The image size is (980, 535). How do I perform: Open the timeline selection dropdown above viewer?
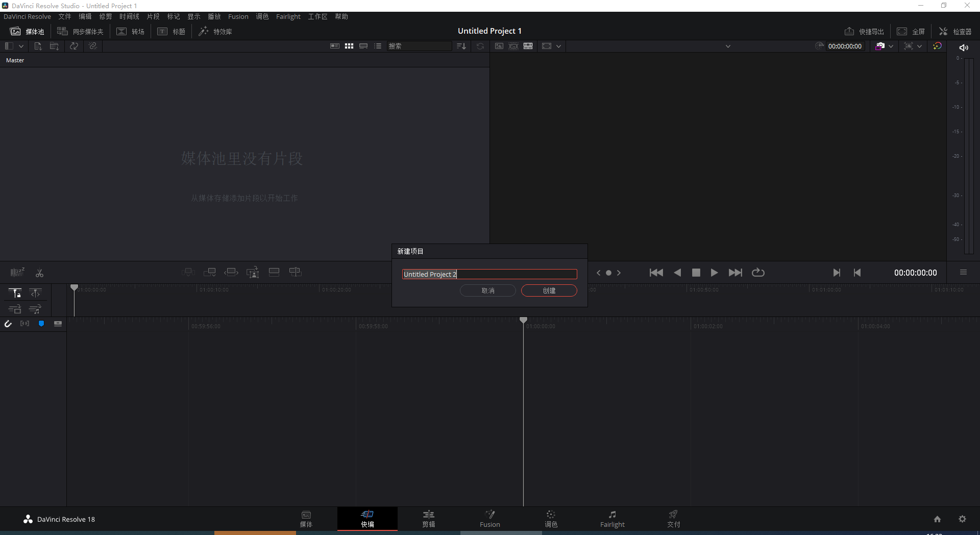point(728,46)
